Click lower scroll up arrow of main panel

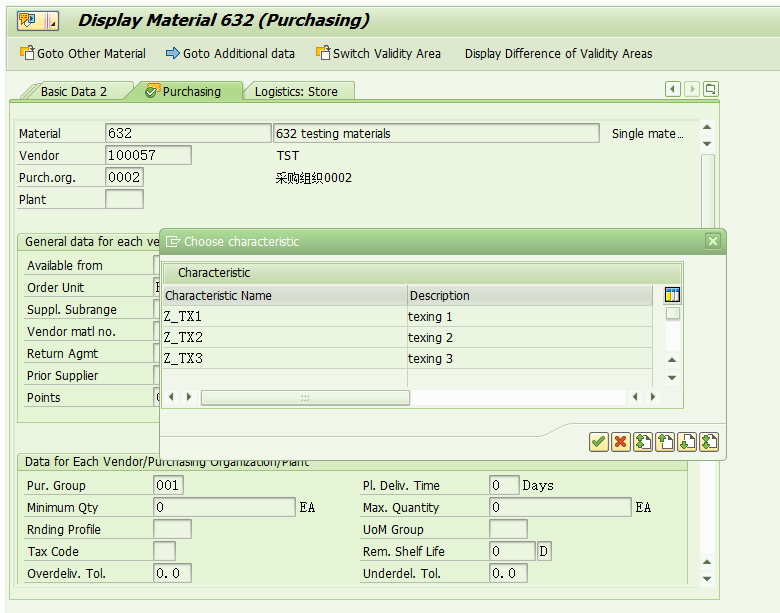pyautogui.click(x=707, y=562)
